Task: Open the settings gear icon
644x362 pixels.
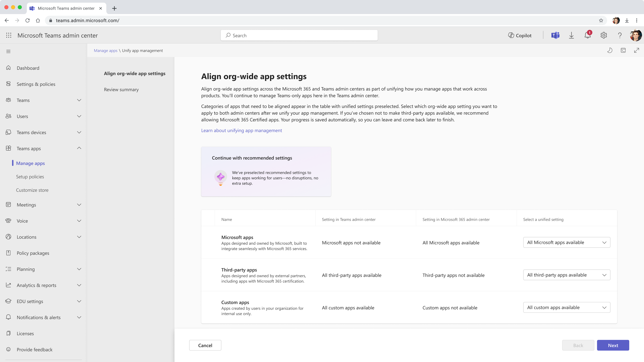Action: (603, 36)
